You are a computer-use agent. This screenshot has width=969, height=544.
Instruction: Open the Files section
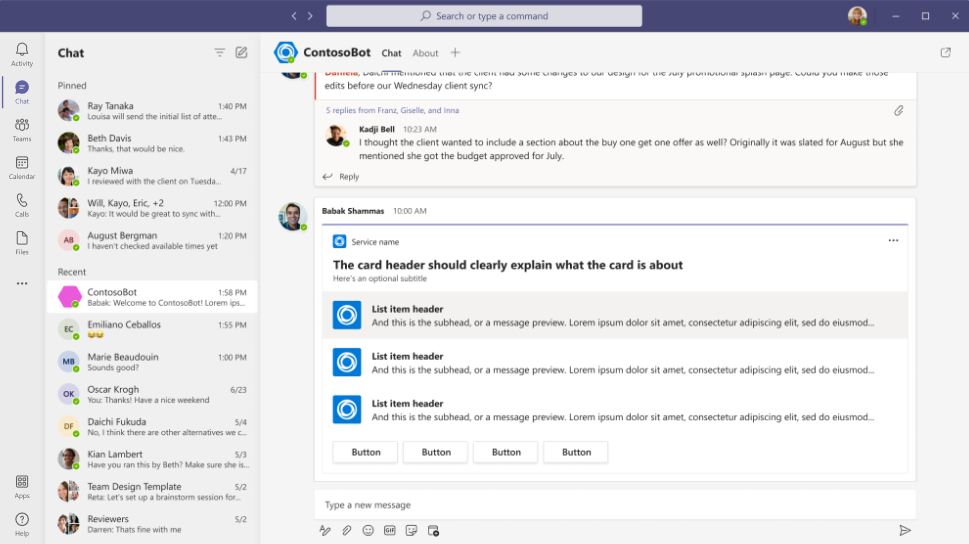point(22,243)
